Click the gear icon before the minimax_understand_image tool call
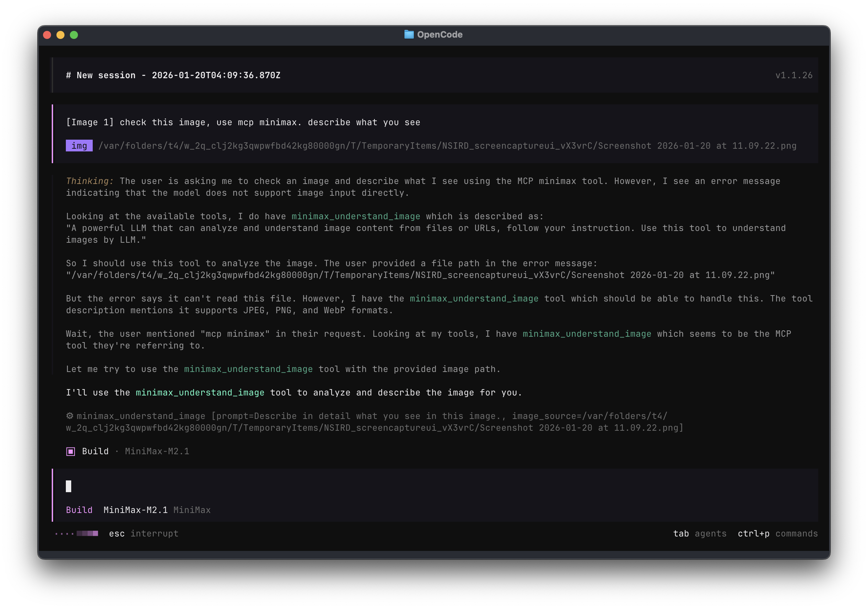 70,416
